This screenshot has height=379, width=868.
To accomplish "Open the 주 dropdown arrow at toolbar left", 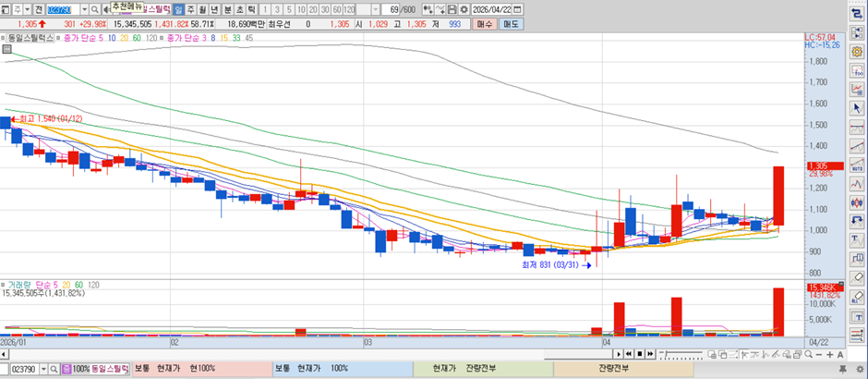I will 28,9.
